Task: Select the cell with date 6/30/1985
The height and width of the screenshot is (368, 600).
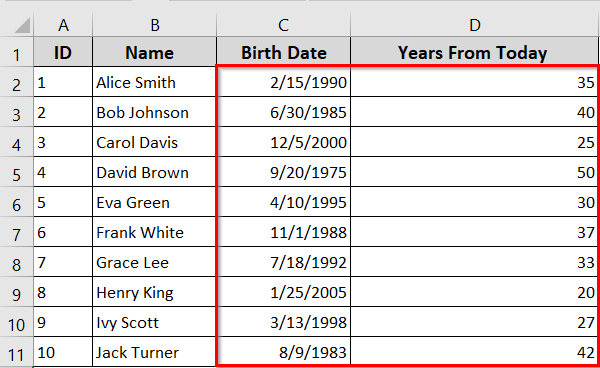Action: pos(284,112)
